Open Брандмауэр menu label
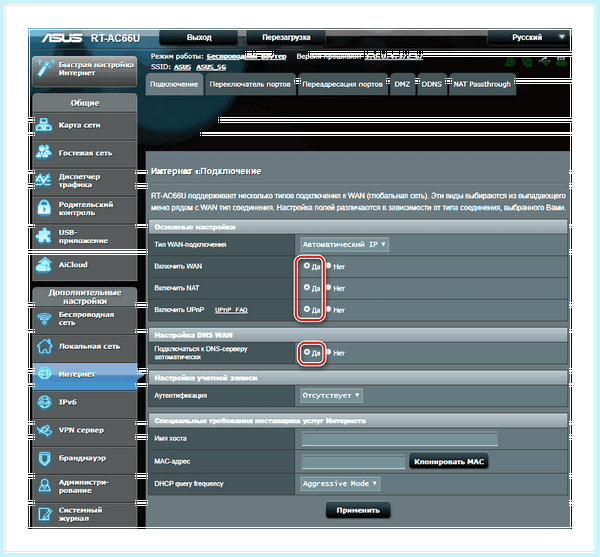Image resolution: width=600 pixels, height=557 pixels. 82,458
